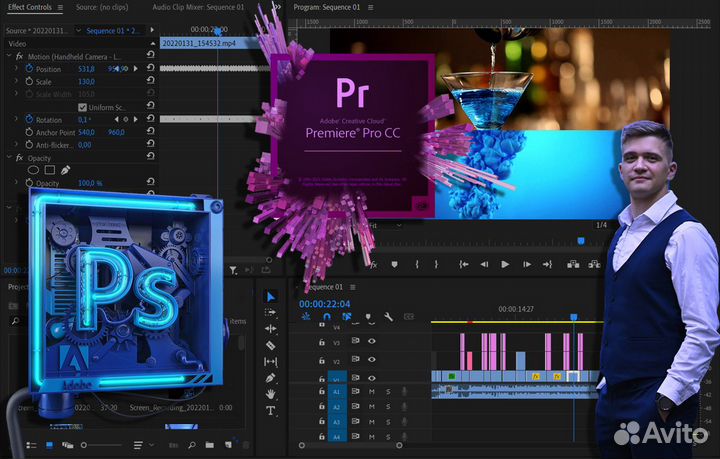
Task: Reset the Scale parameter
Action: pyautogui.click(x=149, y=82)
